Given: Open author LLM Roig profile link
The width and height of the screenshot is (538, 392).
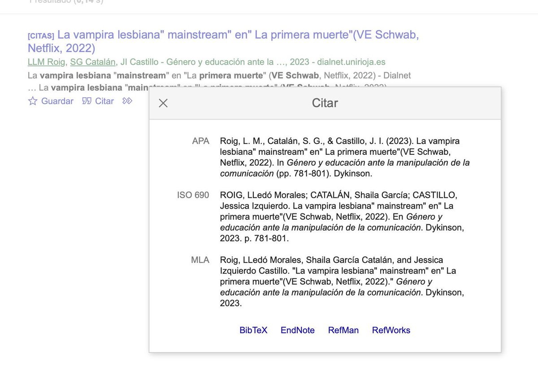Looking at the screenshot, I should [x=46, y=62].
